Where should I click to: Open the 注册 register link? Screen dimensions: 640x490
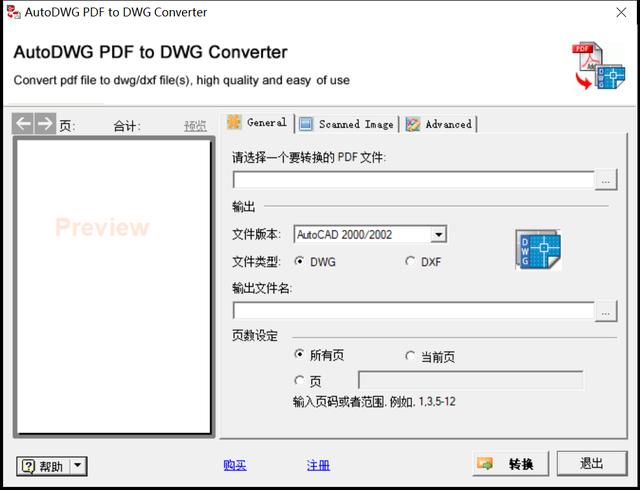coord(318,465)
